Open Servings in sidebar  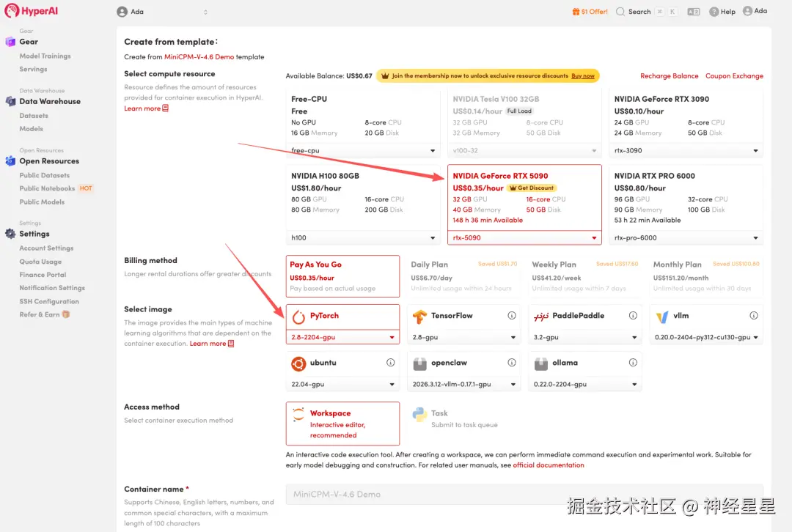tap(33, 69)
